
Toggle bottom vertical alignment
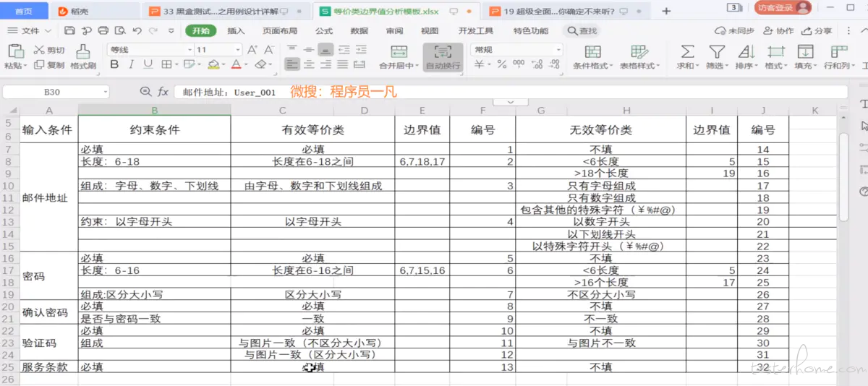coord(325,50)
